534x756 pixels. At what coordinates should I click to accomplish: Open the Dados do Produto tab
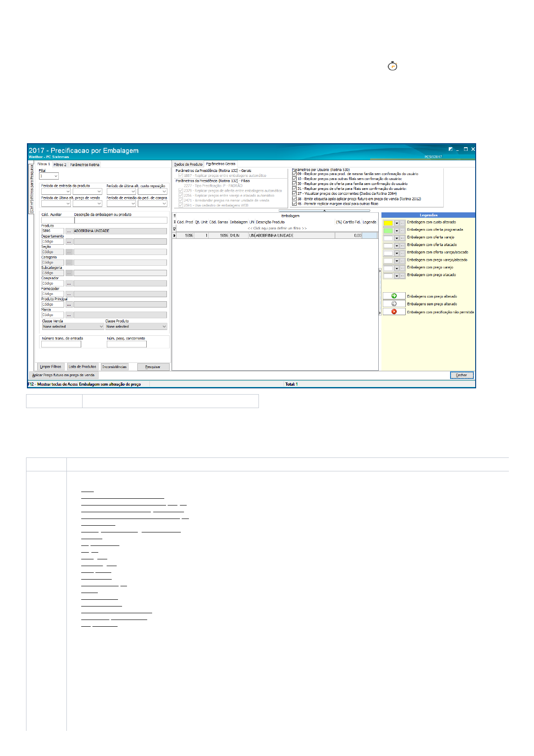coord(188,164)
